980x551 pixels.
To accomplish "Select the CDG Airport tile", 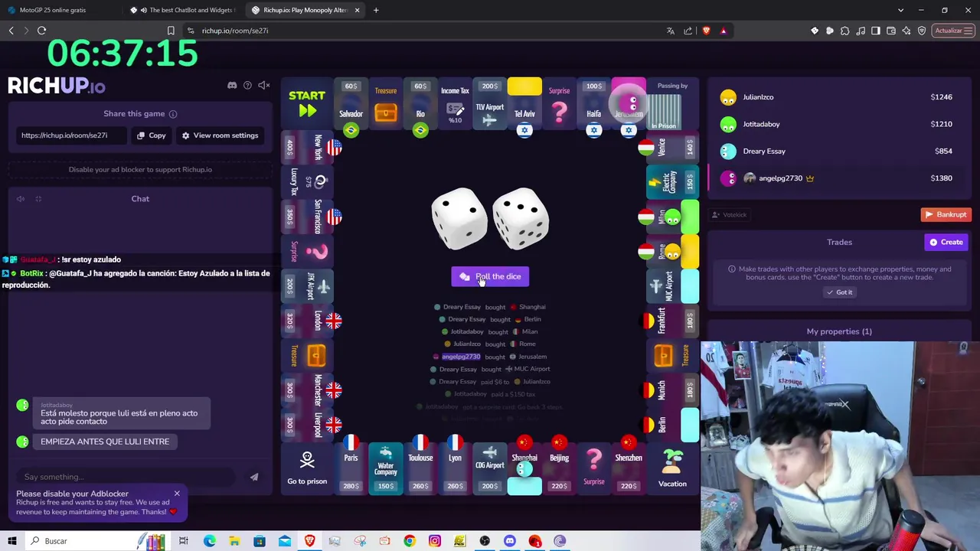I will point(490,468).
